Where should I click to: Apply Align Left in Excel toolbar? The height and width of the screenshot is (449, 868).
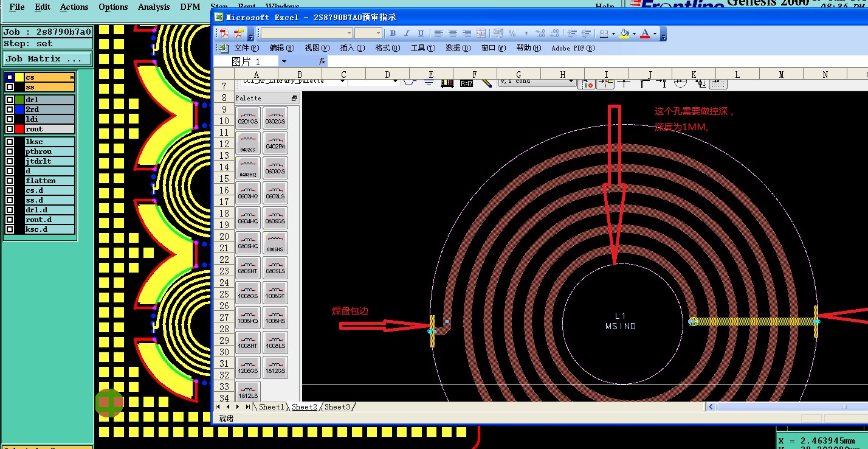(x=438, y=33)
